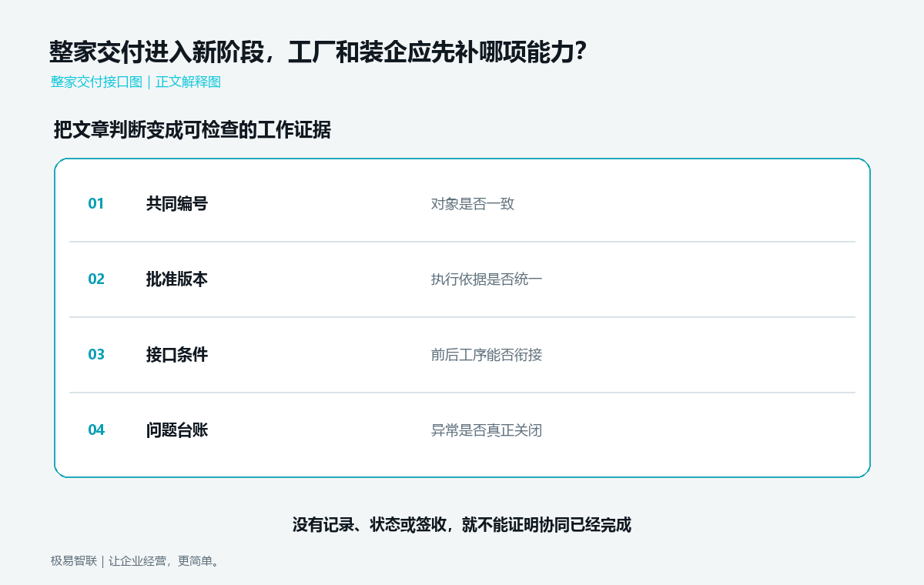Click the 极易智联 footer brand text

coord(74,561)
